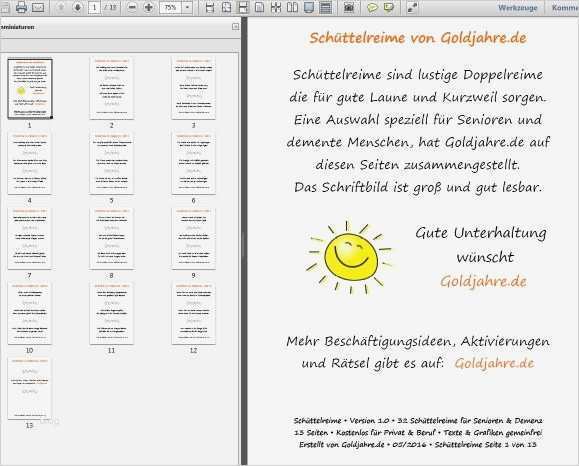Viewport: 579px width, 466px height.
Task: Zoom in with the plus button
Action: (148, 7)
